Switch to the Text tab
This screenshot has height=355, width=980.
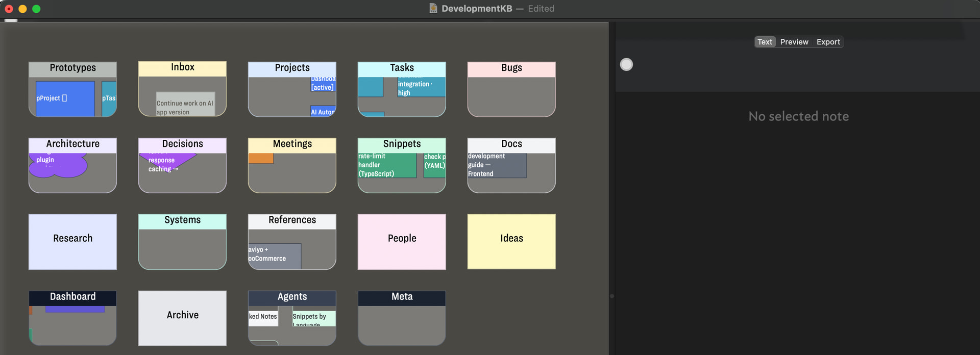click(x=764, y=42)
